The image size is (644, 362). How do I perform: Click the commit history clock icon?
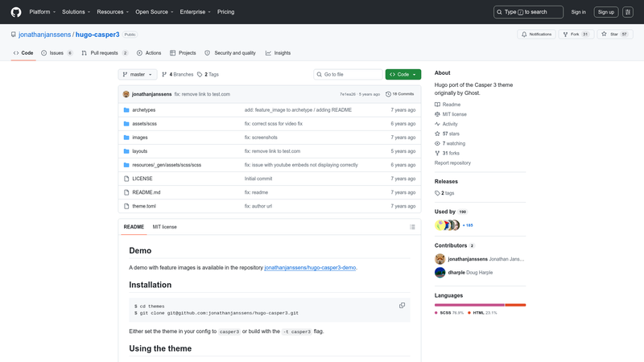(x=388, y=94)
